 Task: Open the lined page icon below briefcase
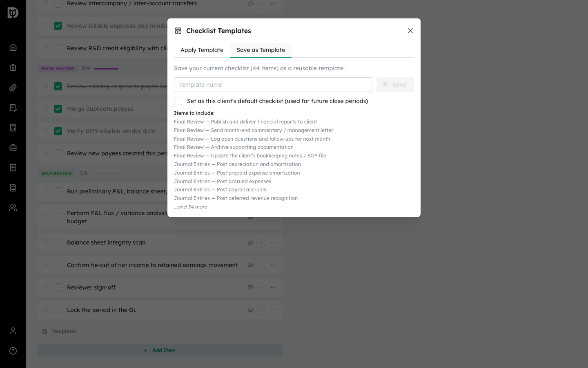[x=13, y=168]
